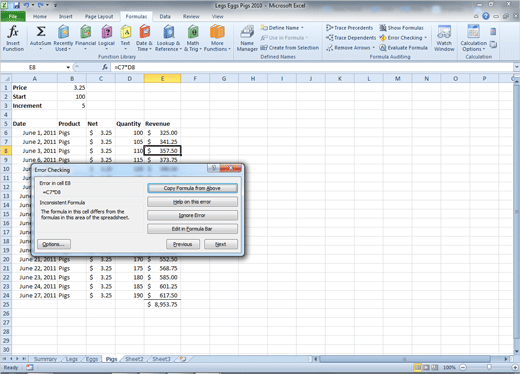Switch to the Page Layout ribbon tab
The width and height of the screenshot is (520, 374).
pos(99,16)
